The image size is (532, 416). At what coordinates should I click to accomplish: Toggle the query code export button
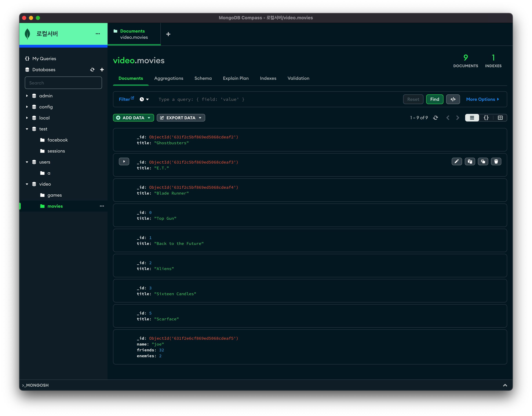tap(453, 99)
